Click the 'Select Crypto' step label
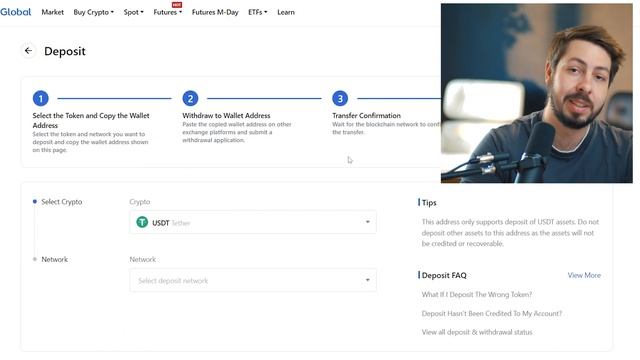 pyautogui.click(x=62, y=202)
